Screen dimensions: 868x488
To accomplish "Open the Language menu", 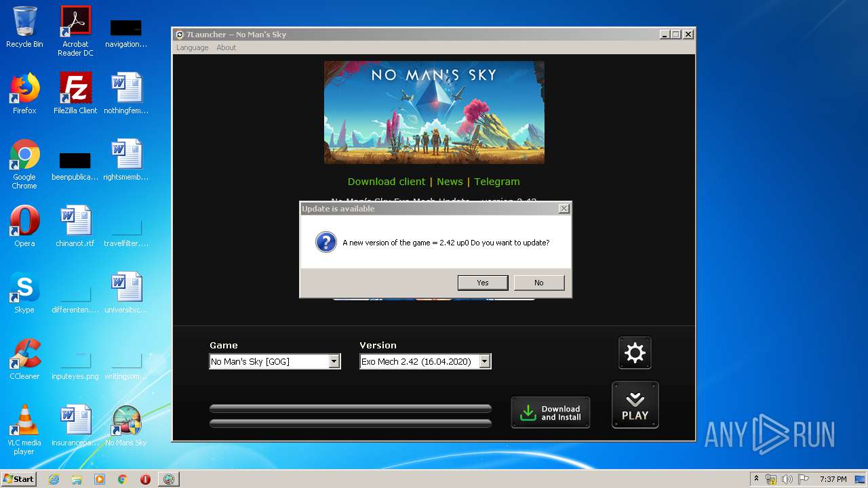I will pos(193,47).
